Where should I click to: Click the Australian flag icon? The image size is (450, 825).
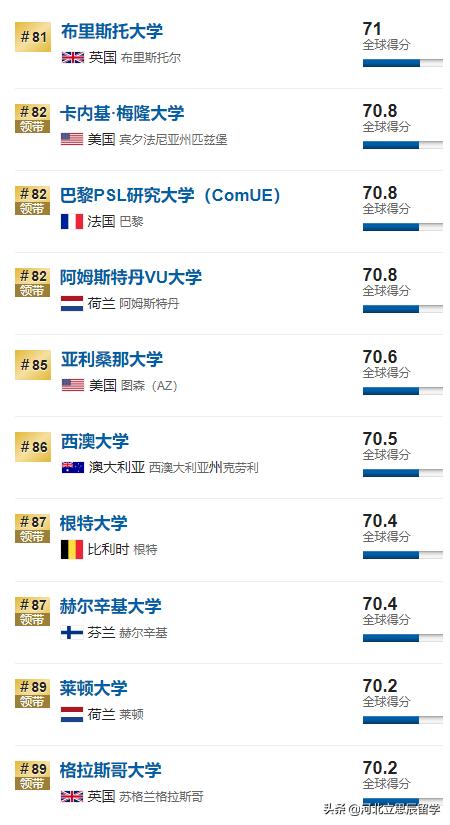click(73, 467)
